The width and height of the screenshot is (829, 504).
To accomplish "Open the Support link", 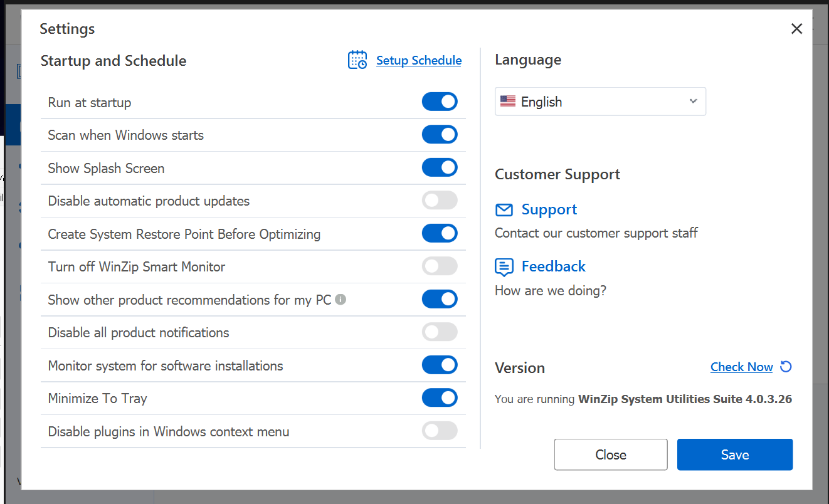I will pos(549,209).
